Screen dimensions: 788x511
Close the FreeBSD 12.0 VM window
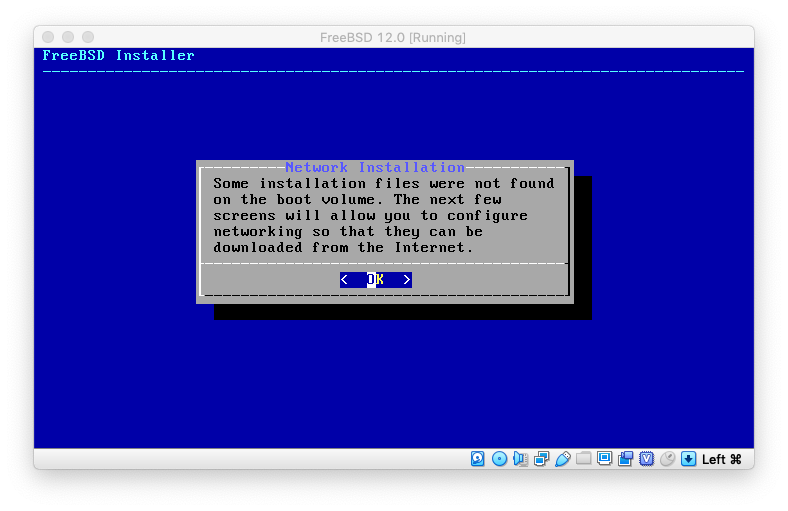pos(48,37)
